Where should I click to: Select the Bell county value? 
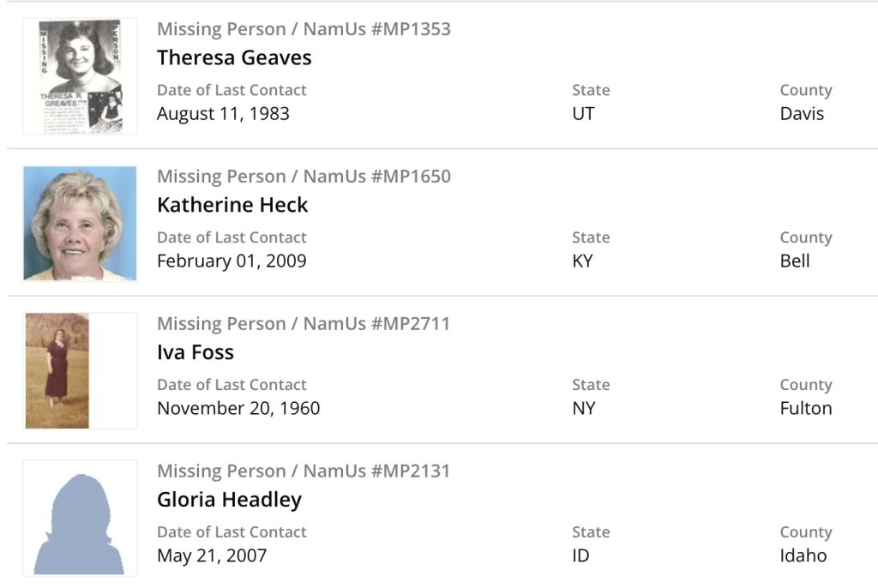pos(795,261)
